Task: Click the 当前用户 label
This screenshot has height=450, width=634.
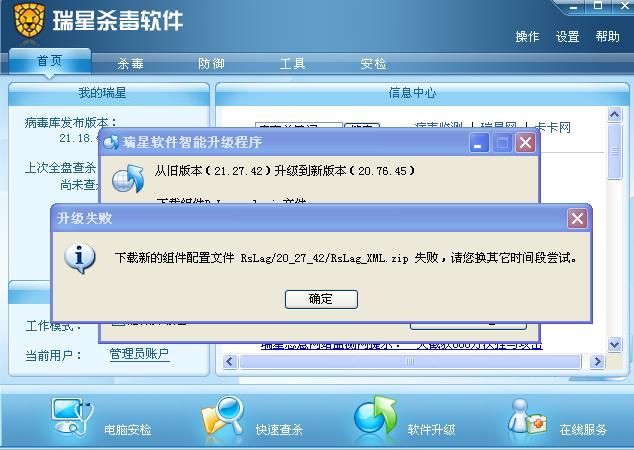Action: (x=53, y=356)
